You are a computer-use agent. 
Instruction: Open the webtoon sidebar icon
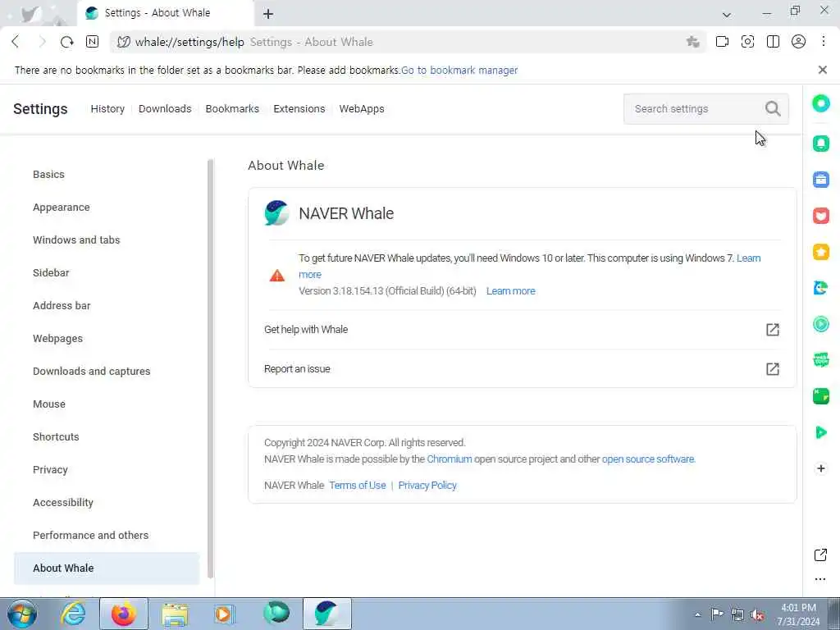pos(820,360)
